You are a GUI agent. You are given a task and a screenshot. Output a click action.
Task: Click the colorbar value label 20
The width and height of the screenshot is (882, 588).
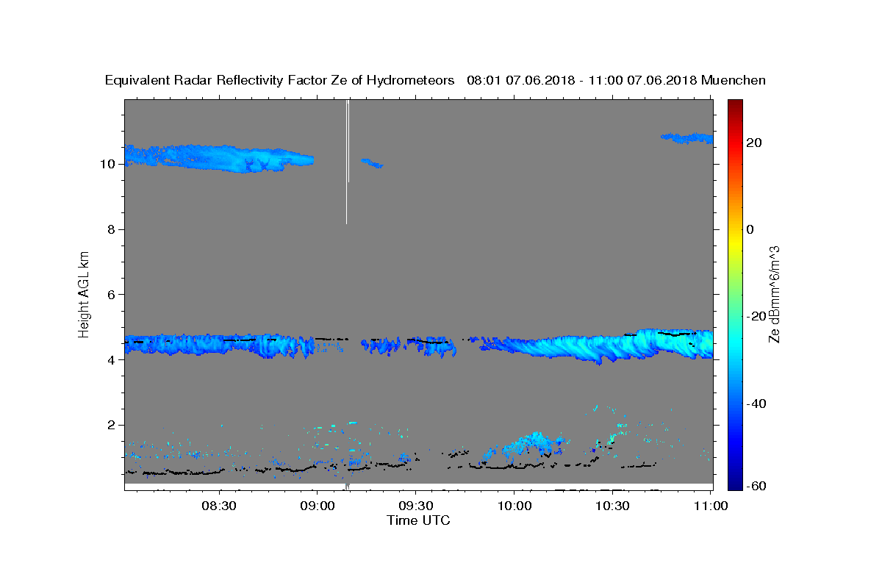753,143
